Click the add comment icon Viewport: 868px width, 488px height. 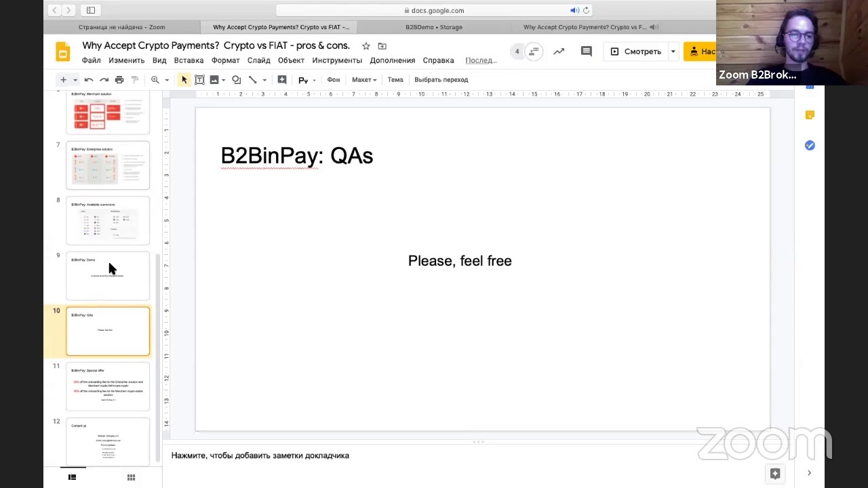[x=282, y=80]
